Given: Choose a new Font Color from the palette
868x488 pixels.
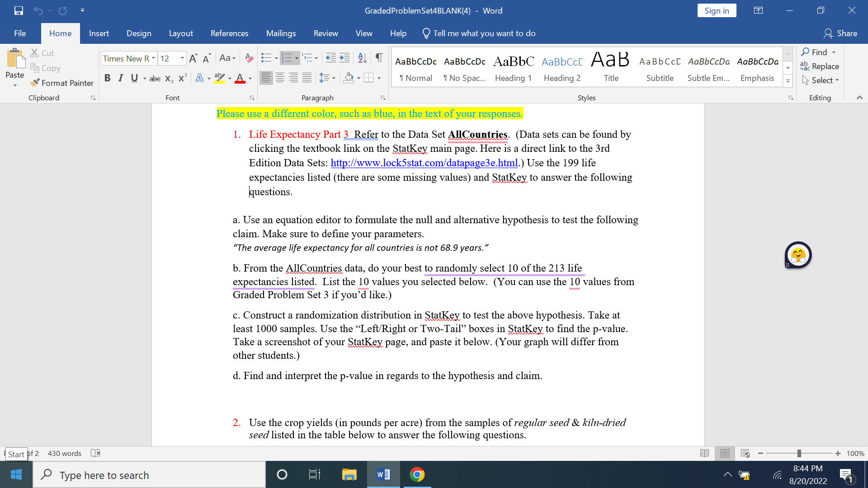Looking at the screenshot, I should [x=249, y=79].
